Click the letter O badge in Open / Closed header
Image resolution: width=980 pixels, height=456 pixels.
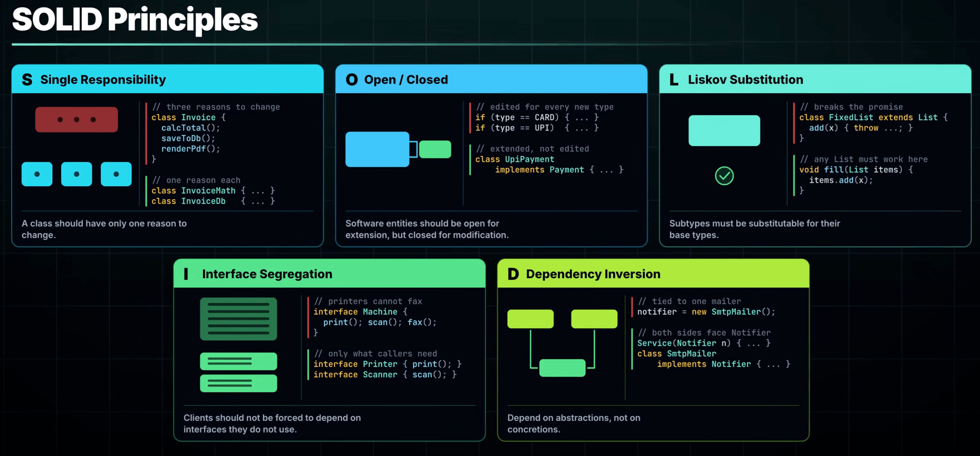pyautogui.click(x=351, y=79)
